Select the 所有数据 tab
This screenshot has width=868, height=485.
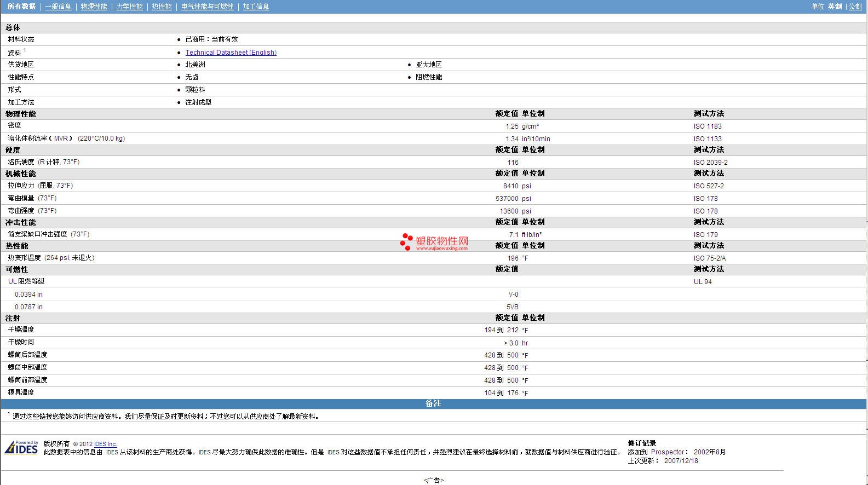pos(21,7)
